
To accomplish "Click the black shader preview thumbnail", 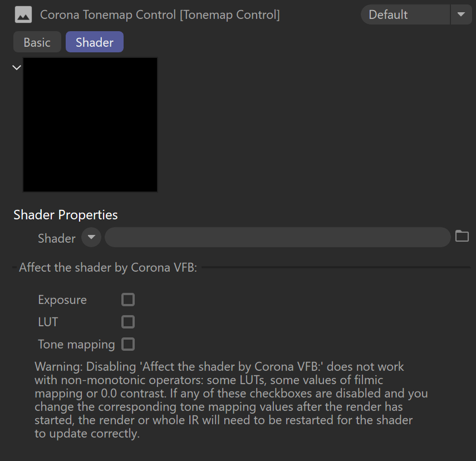I will 90,125.
